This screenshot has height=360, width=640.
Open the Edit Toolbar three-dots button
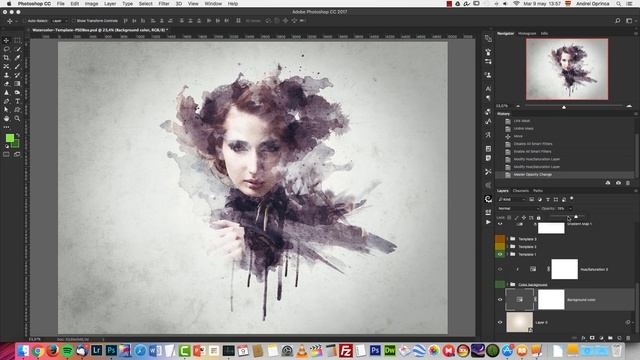coord(7,127)
